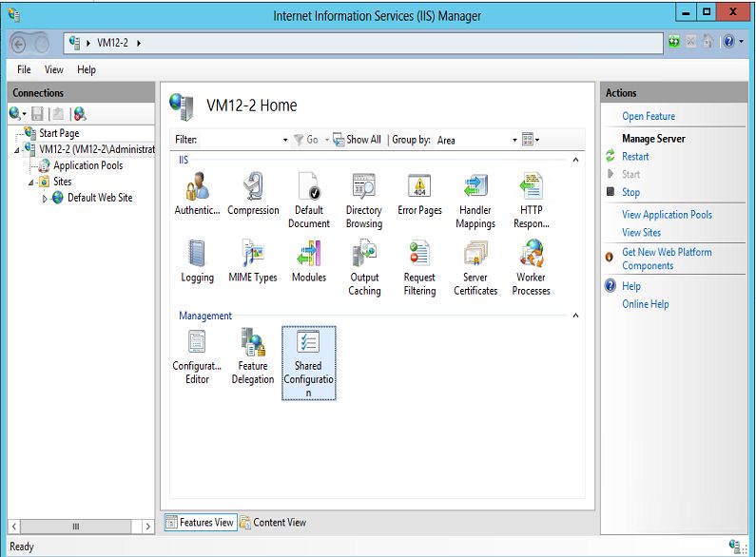The width and height of the screenshot is (756, 557).
Task: Click the Home icon in the address bar
Action: 708,42
